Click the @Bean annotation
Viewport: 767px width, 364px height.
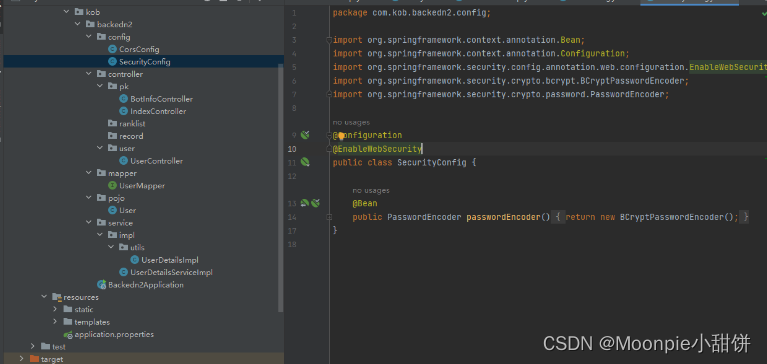[x=364, y=203]
